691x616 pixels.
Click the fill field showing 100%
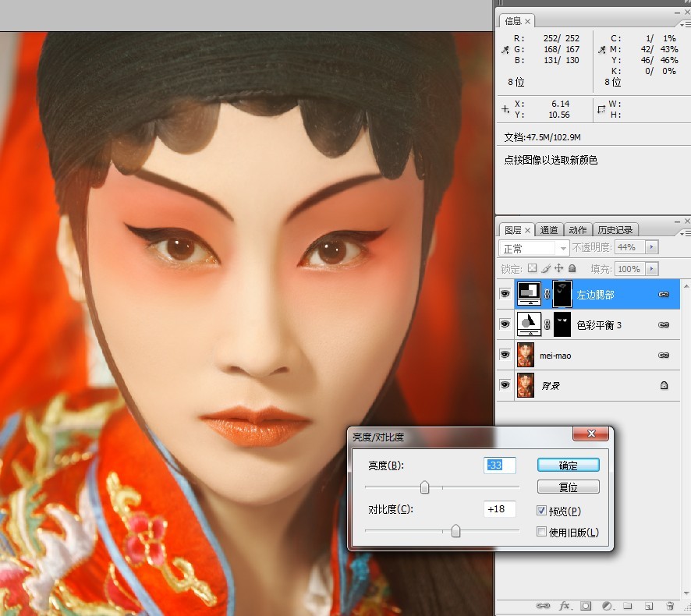click(x=630, y=268)
